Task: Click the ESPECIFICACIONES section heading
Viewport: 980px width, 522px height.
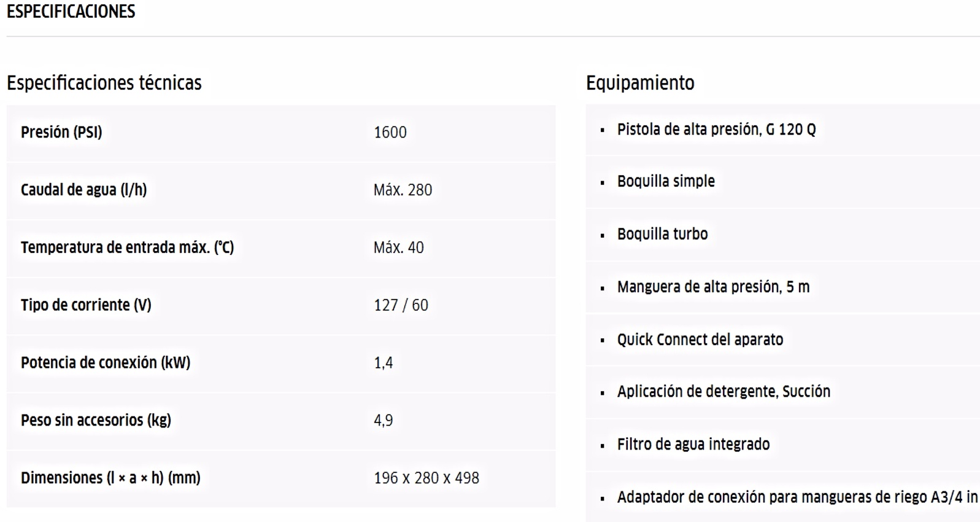Action: click(71, 12)
